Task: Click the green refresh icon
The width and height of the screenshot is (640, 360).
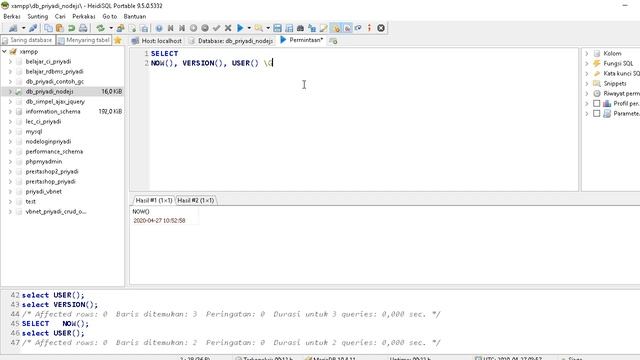Action: (x=100, y=28)
